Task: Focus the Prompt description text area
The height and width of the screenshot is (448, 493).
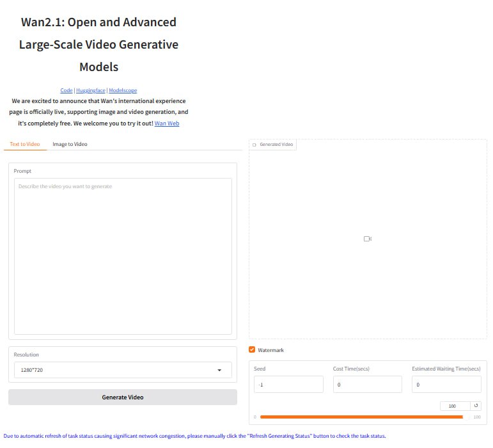Action: point(123,256)
